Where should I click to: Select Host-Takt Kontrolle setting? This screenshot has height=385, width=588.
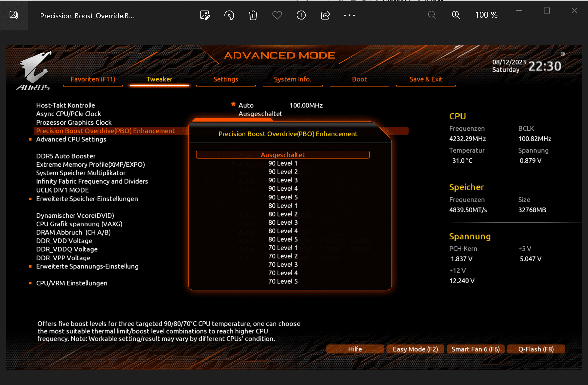pyautogui.click(x=65, y=105)
